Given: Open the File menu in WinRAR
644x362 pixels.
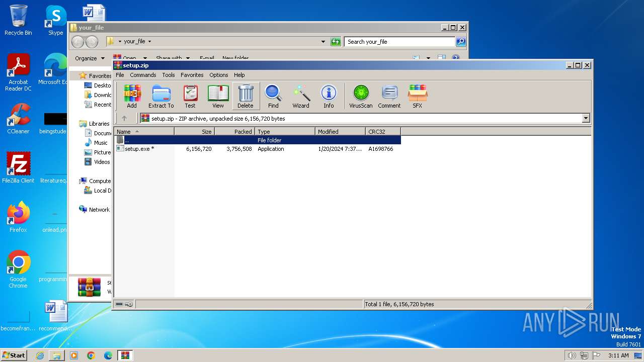Looking at the screenshot, I should pyautogui.click(x=120, y=75).
